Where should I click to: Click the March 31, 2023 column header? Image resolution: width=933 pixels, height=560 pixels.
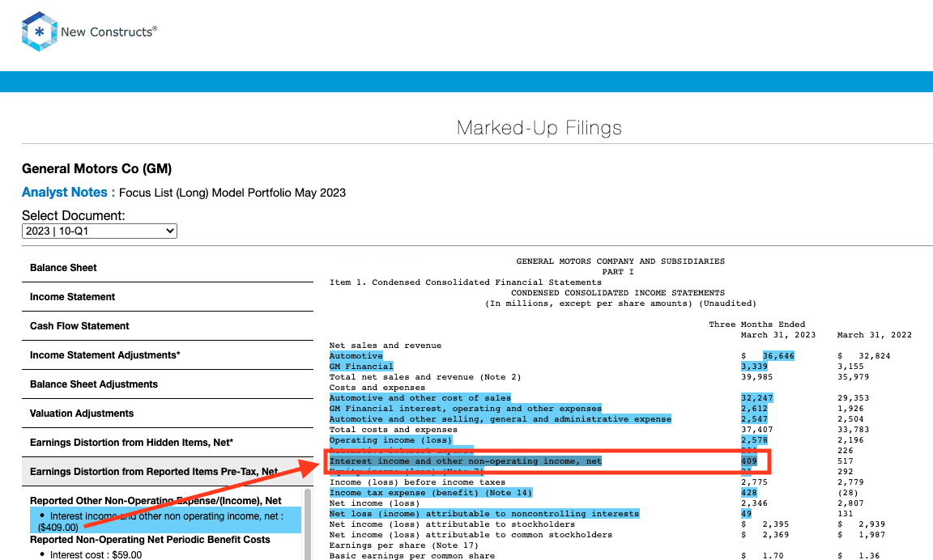[778, 335]
